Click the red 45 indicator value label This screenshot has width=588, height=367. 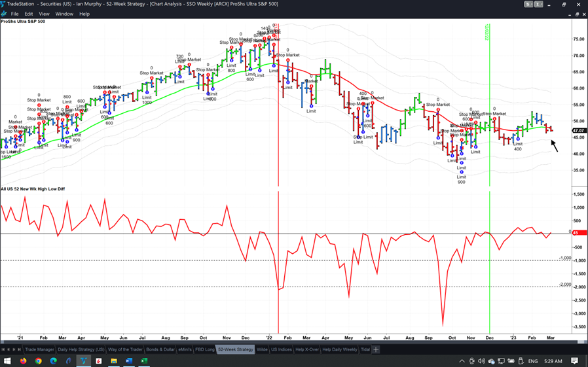[x=579, y=232]
